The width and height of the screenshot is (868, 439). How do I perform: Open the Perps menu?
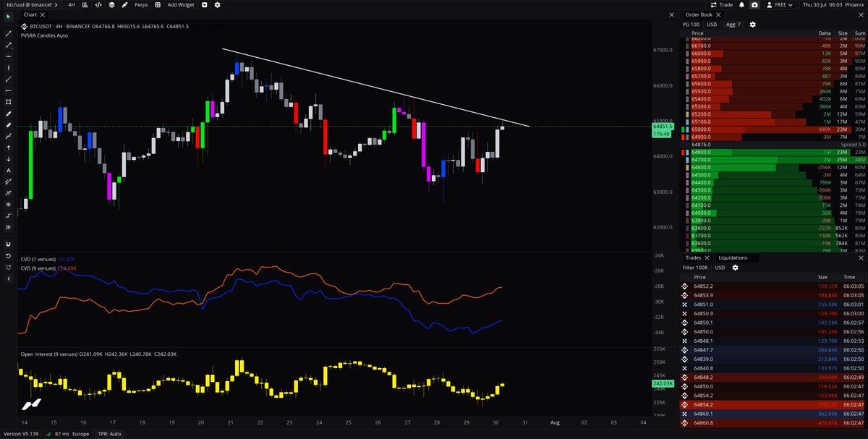[x=141, y=4]
